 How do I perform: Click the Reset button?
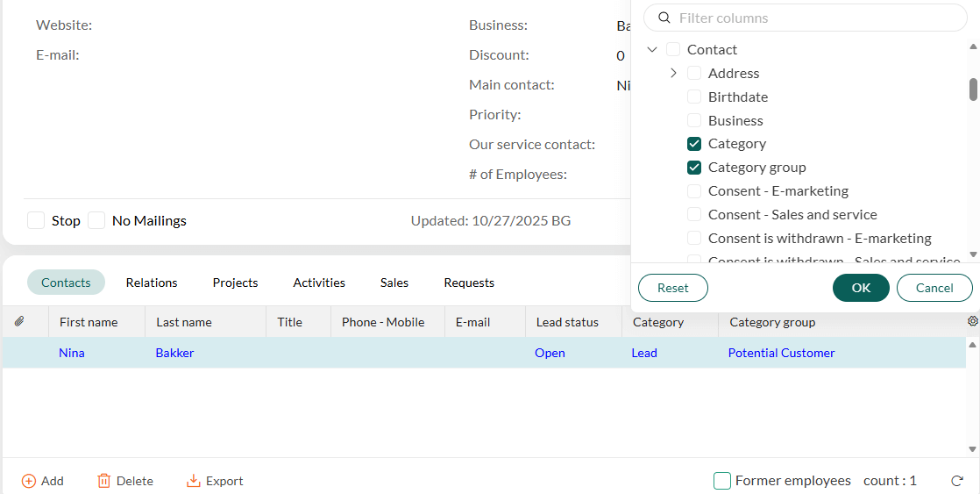(x=673, y=288)
